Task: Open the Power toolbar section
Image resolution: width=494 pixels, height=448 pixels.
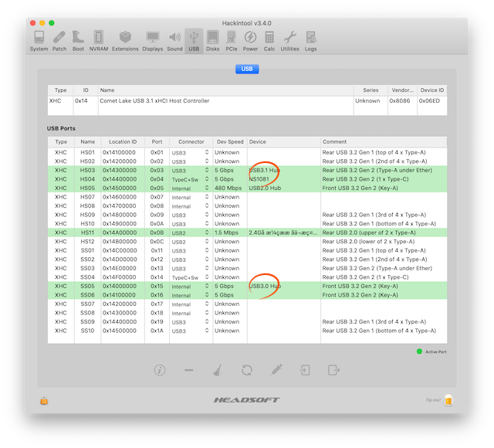Action: (250, 41)
